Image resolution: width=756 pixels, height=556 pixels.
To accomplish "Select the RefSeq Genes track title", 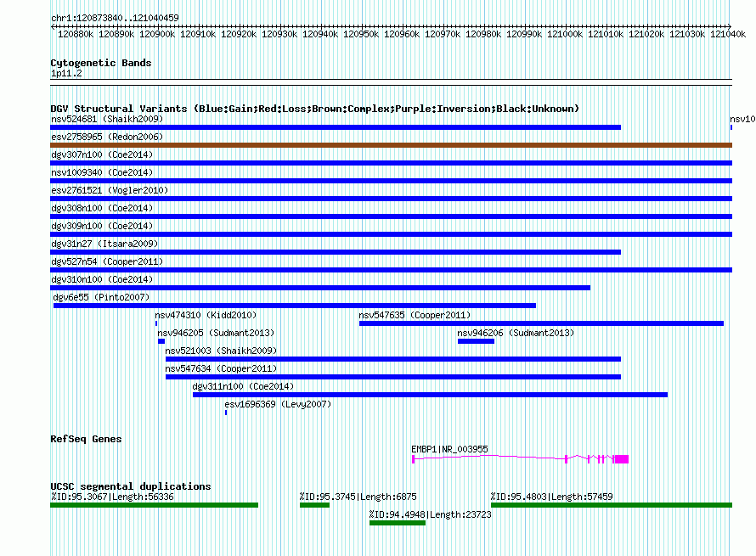I will 86,439.
